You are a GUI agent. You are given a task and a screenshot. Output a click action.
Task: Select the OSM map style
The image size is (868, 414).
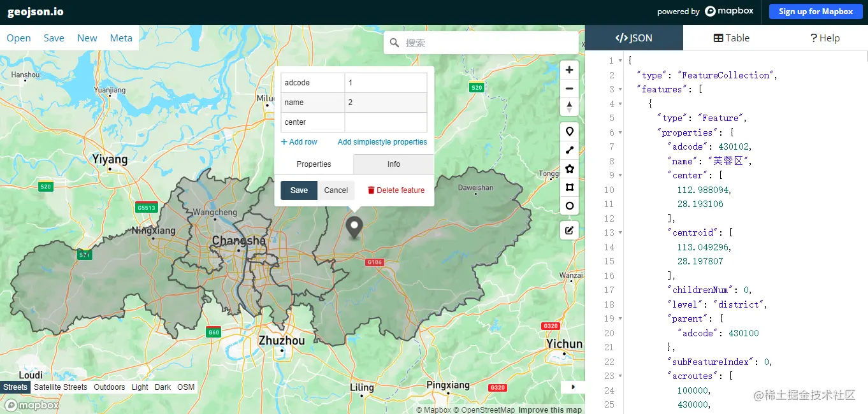click(x=186, y=387)
